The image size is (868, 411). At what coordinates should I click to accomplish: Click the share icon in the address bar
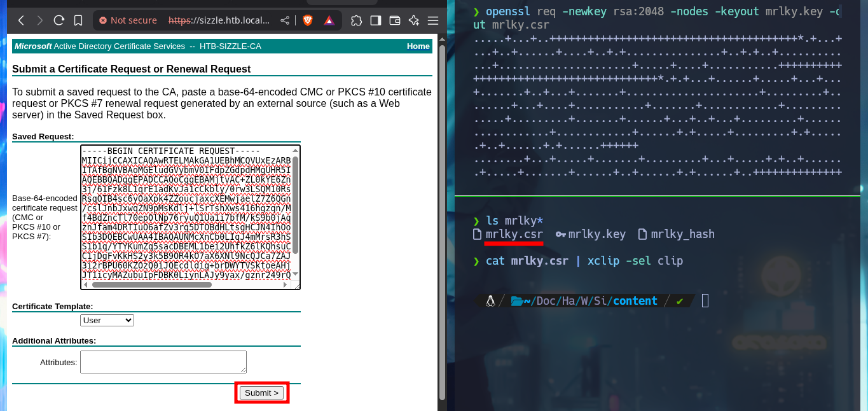coord(285,20)
